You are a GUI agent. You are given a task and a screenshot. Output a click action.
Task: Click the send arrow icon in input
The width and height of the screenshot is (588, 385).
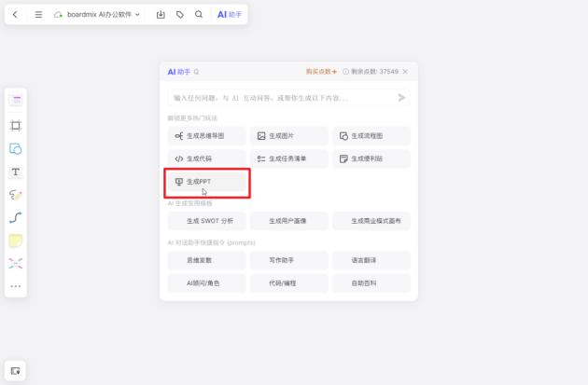tap(401, 98)
